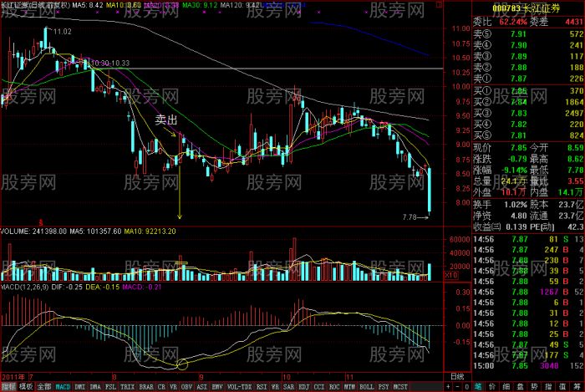Click the 7.78 low price marker

[409, 216]
